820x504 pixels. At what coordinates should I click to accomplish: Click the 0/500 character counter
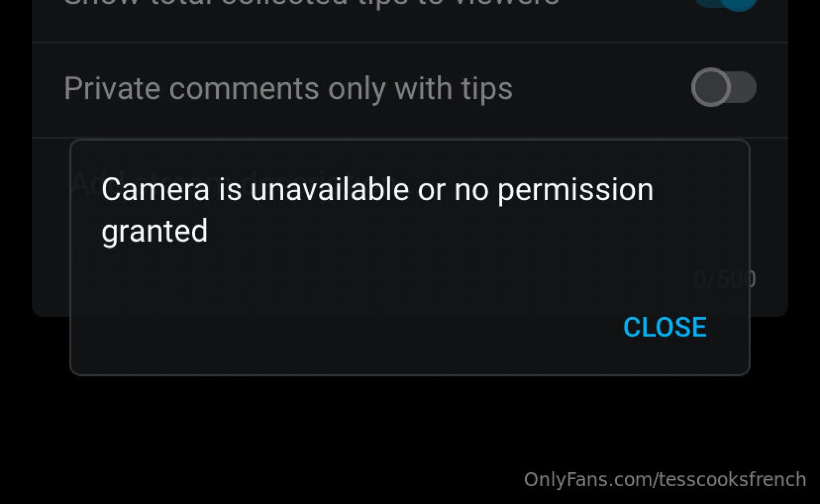click(724, 279)
